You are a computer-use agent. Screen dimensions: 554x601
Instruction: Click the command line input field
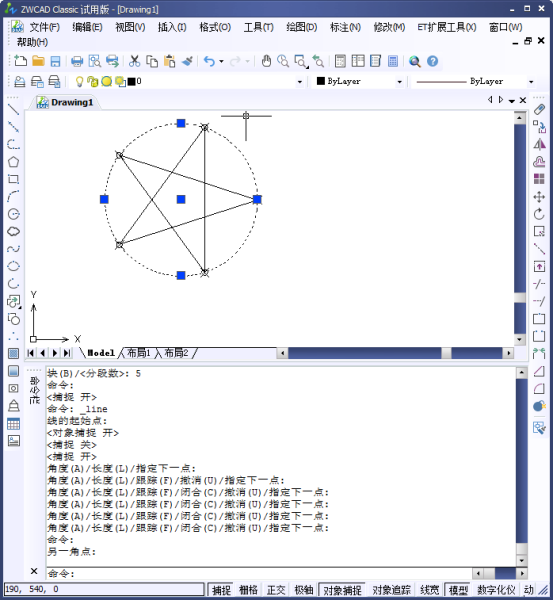tap(259, 573)
